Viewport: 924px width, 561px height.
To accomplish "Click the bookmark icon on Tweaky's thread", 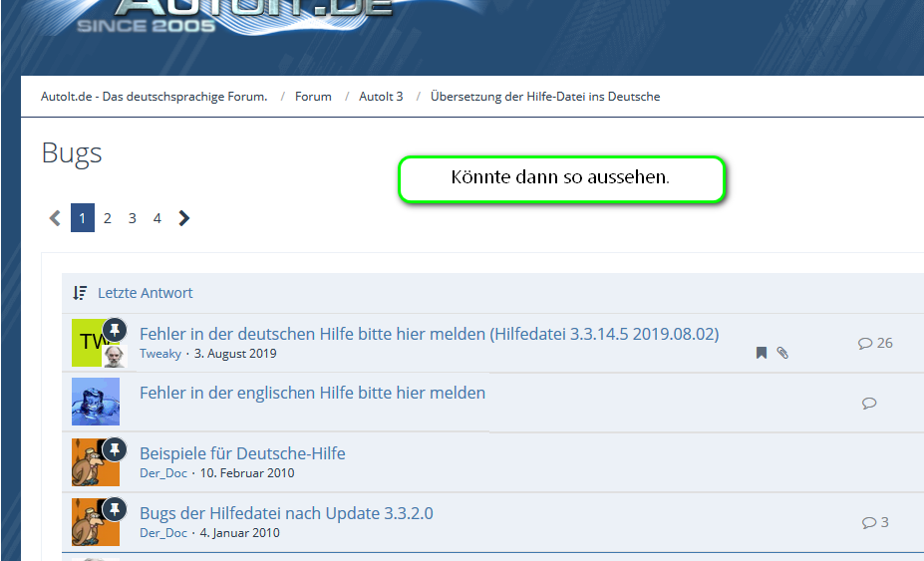I will [x=762, y=353].
